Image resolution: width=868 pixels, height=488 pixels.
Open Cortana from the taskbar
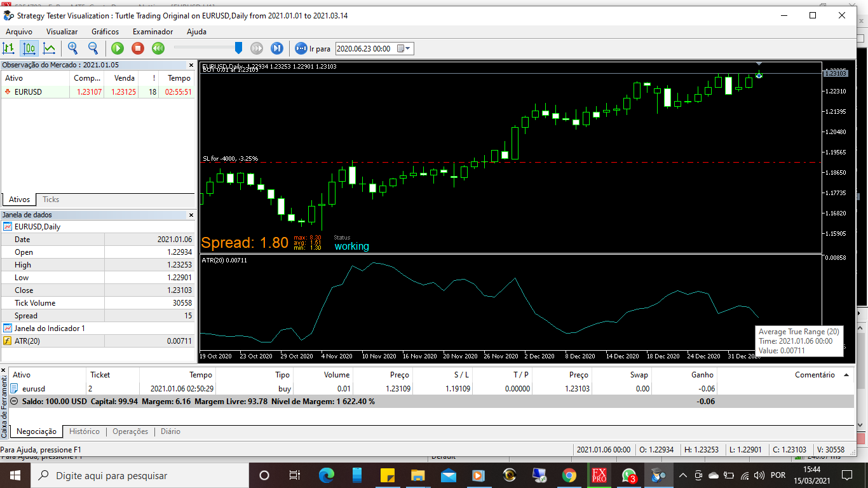point(264,475)
